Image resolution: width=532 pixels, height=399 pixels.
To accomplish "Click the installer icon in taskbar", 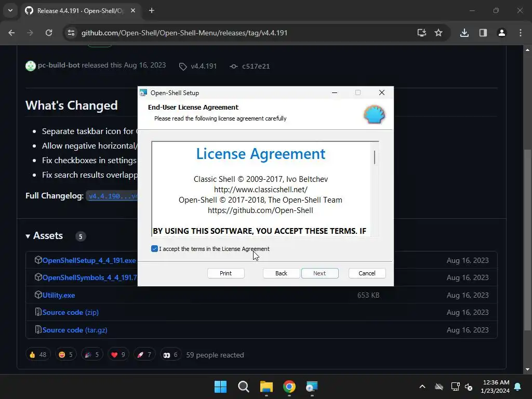I will (312, 387).
